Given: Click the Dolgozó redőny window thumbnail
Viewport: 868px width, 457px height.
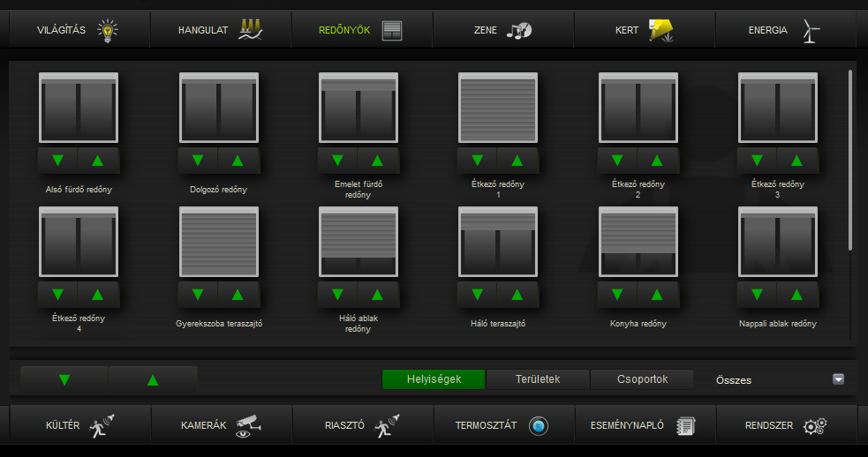Looking at the screenshot, I should pos(219,108).
